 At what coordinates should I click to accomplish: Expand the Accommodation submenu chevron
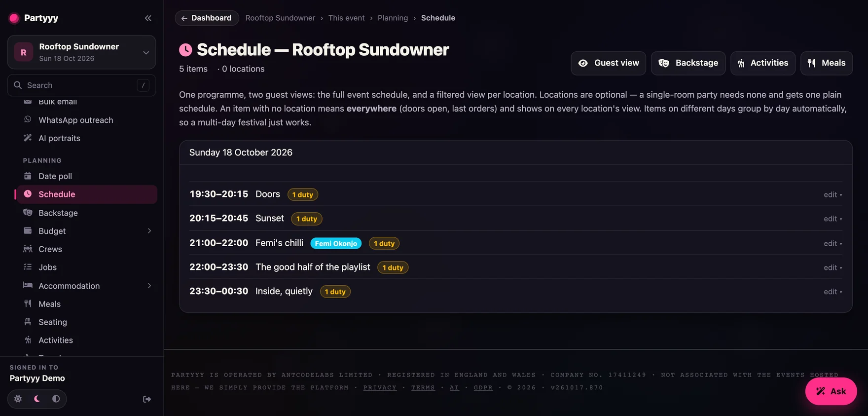[x=149, y=286]
